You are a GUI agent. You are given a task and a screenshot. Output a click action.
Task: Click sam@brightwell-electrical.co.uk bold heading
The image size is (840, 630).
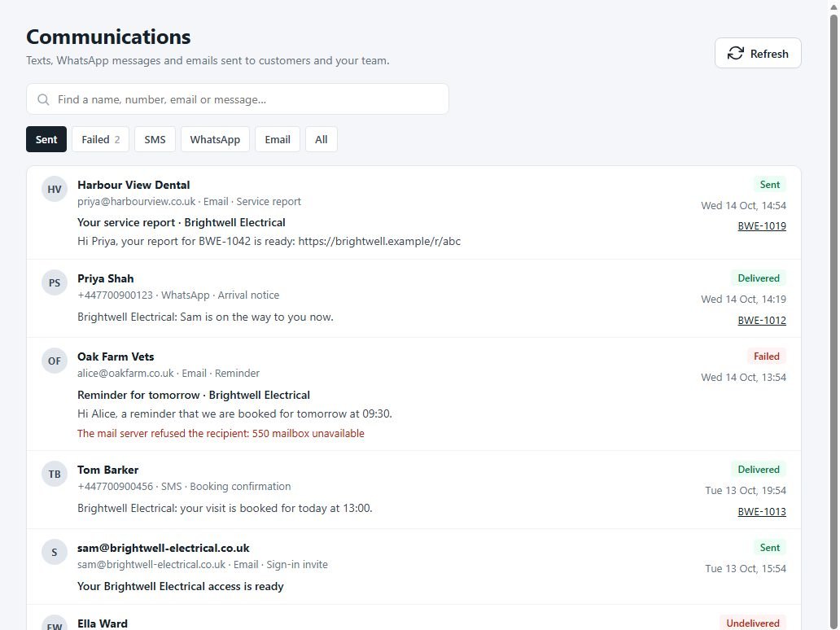[x=164, y=548]
